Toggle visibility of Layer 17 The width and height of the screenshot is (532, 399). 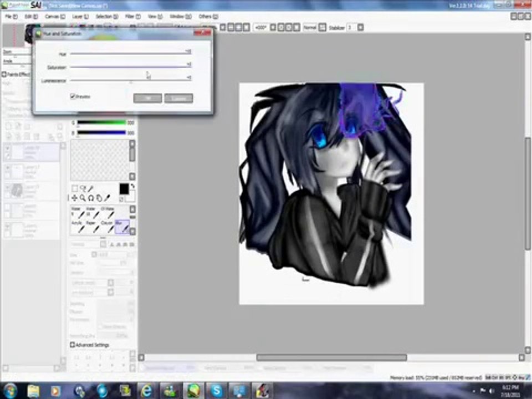coord(7,167)
